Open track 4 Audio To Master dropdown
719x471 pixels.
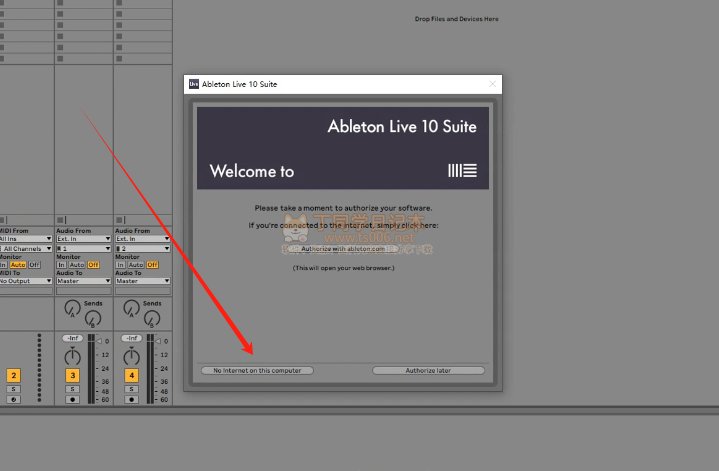pos(139,281)
